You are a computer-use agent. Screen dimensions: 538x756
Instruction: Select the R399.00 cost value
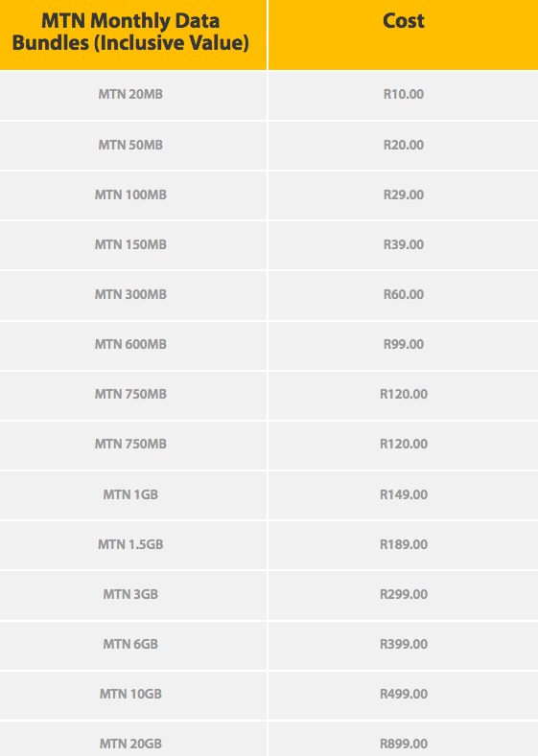pos(404,644)
